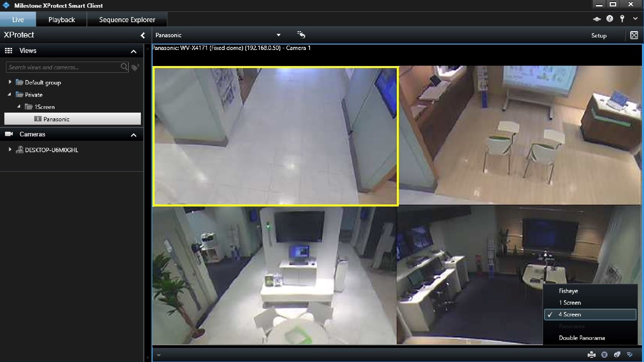Collapse the XProtect side pane
This screenshot has height=362, width=644.
pos(143,35)
